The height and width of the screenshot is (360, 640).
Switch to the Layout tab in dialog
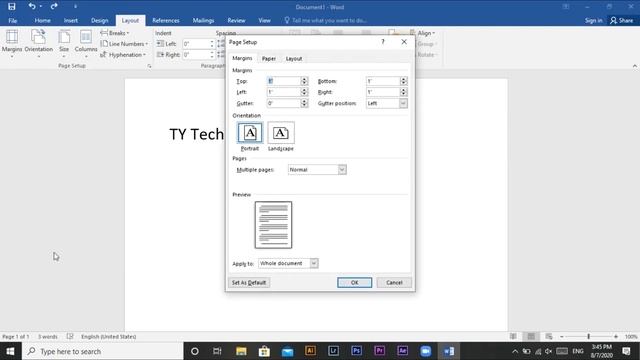(294, 59)
